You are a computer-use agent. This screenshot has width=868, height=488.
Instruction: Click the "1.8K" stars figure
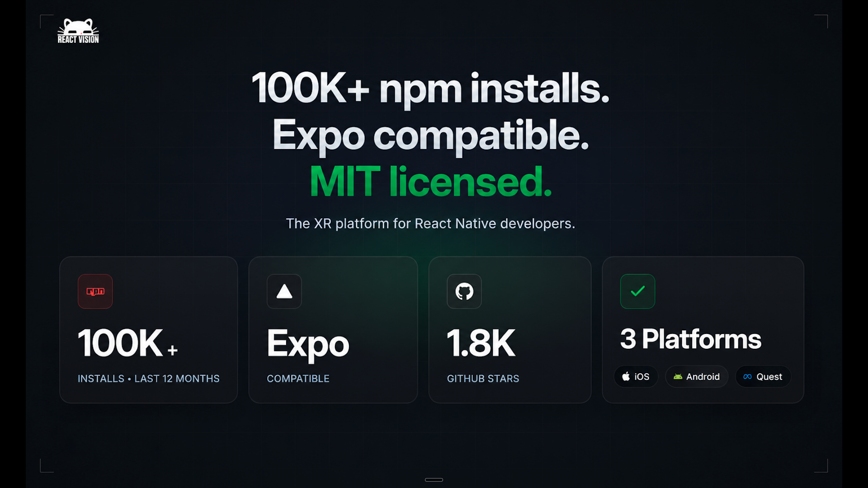[x=481, y=343]
